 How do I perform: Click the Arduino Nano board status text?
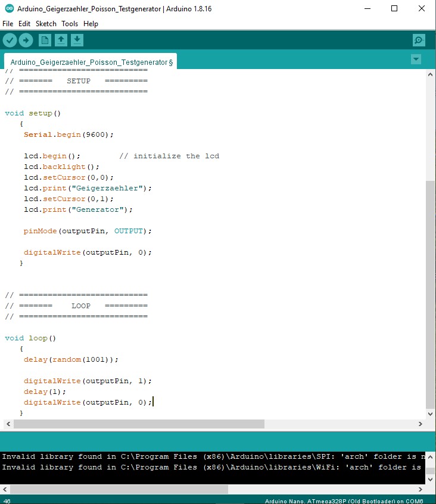pos(344,501)
